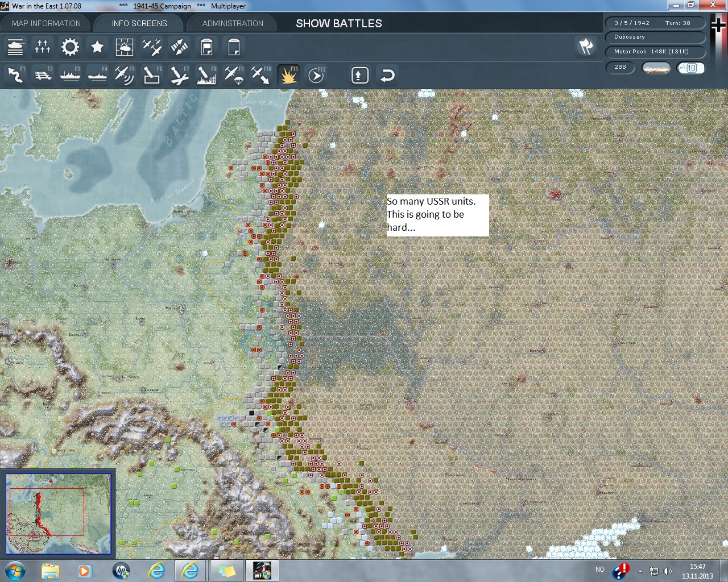Select the F2 rail movement mode
This screenshot has width=728, height=582.
coord(43,75)
